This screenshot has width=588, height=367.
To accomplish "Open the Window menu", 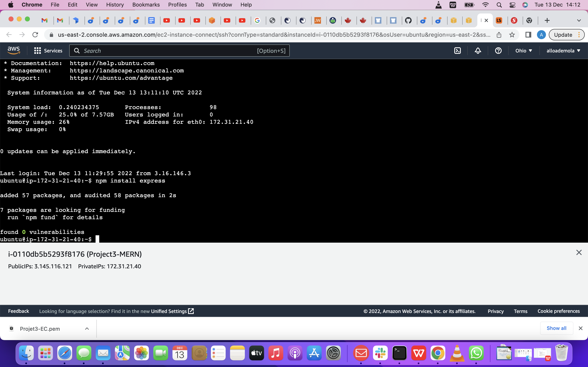I will (x=222, y=5).
